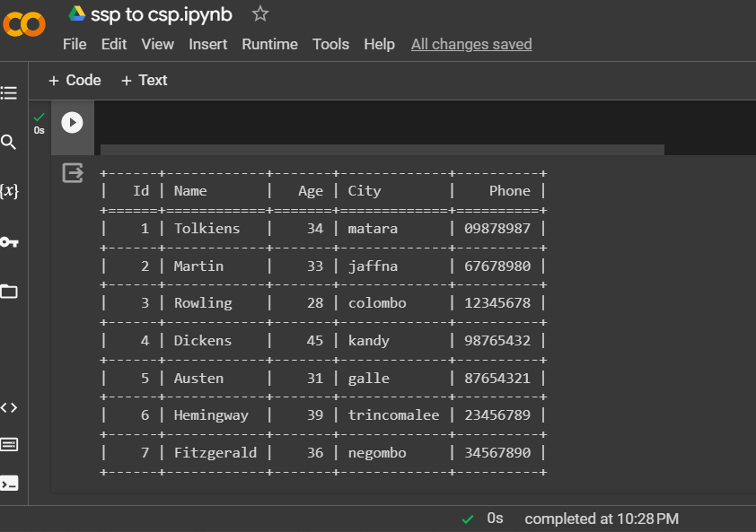Click the name Rowling in the table
The height and width of the screenshot is (532, 756).
[x=203, y=303]
